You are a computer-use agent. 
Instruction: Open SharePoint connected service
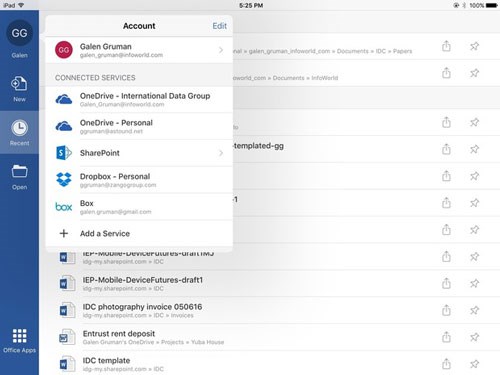139,153
